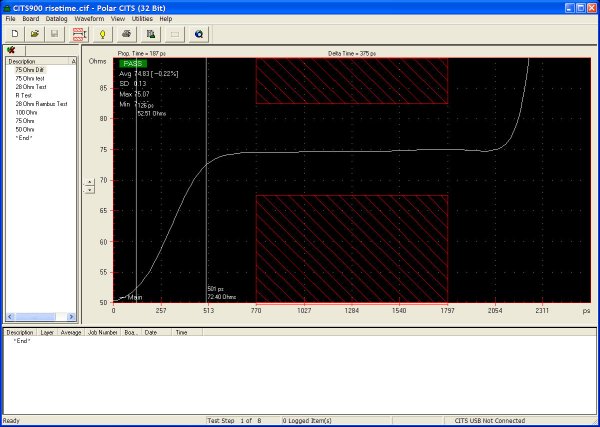Click the red test limits toolbar icon

coord(80,34)
